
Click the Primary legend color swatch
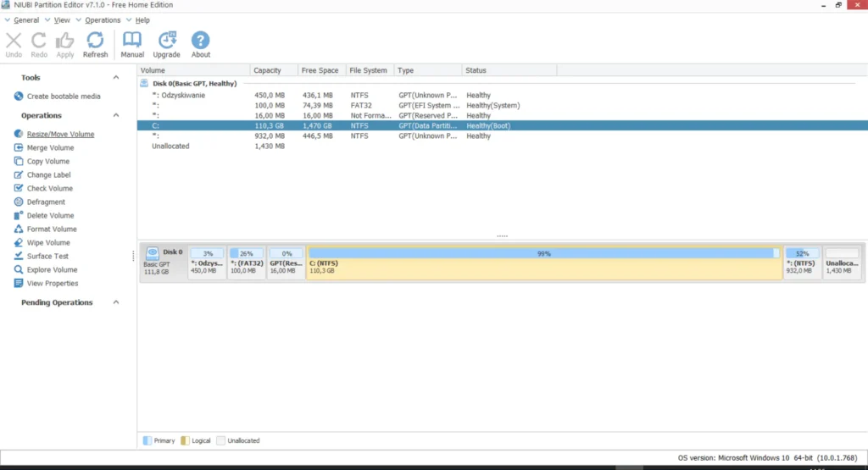click(x=147, y=440)
